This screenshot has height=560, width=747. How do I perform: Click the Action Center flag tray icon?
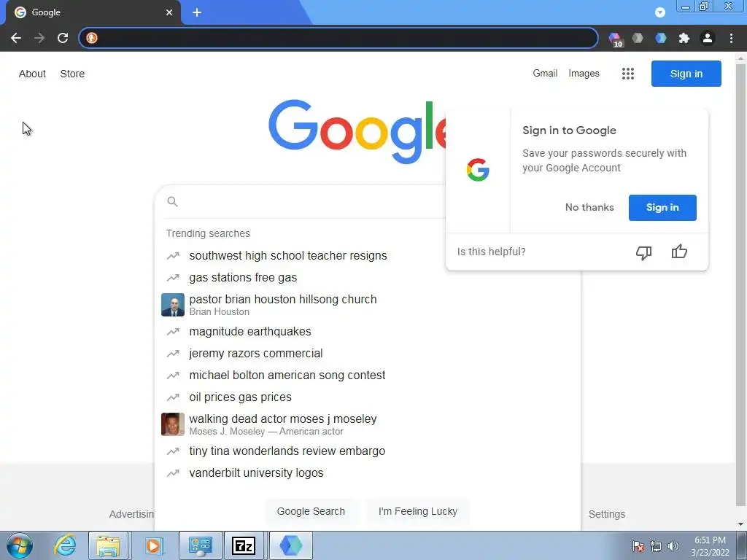(638, 546)
